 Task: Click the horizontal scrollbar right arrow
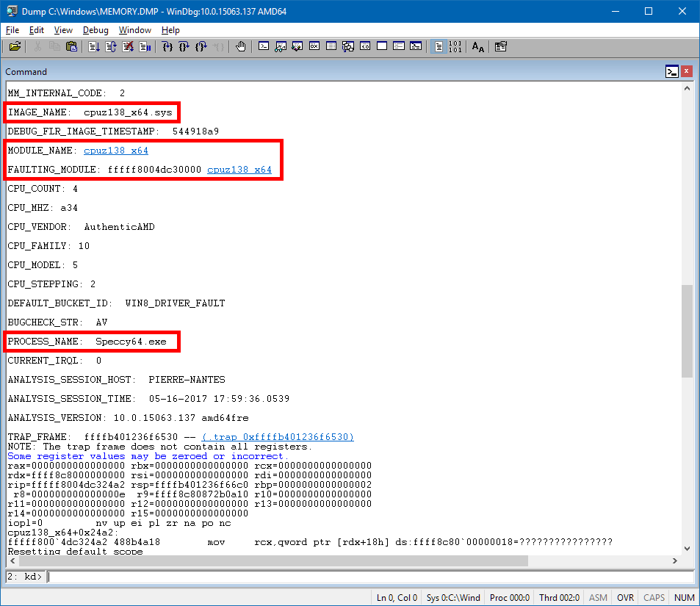click(x=674, y=560)
